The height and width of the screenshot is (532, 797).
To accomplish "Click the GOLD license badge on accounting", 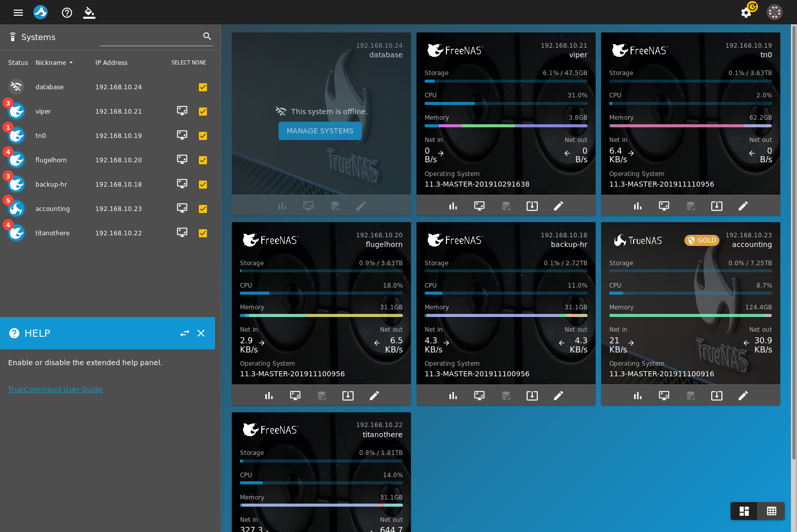I will pos(702,240).
